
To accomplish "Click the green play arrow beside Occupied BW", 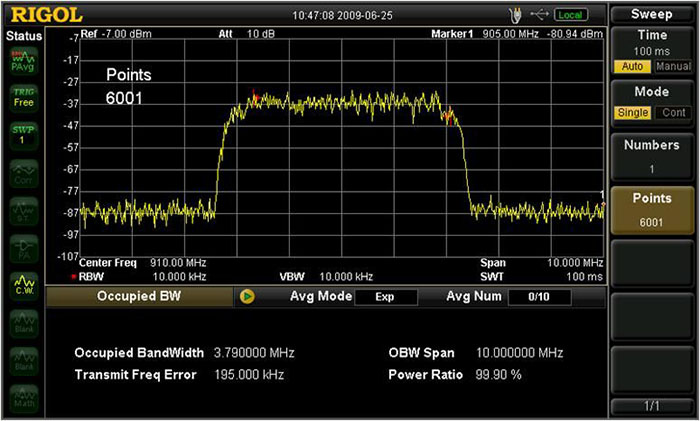I will (247, 297).
